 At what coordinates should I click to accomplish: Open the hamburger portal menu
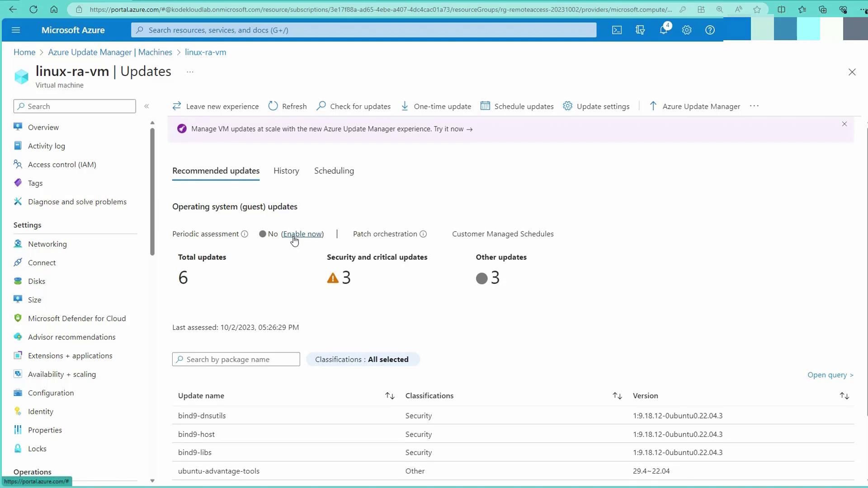click(x=16, y=30)
